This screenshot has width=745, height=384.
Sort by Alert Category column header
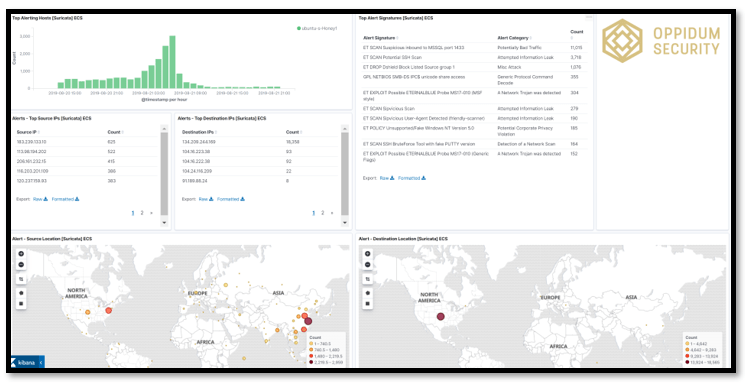tap(515, 38)
